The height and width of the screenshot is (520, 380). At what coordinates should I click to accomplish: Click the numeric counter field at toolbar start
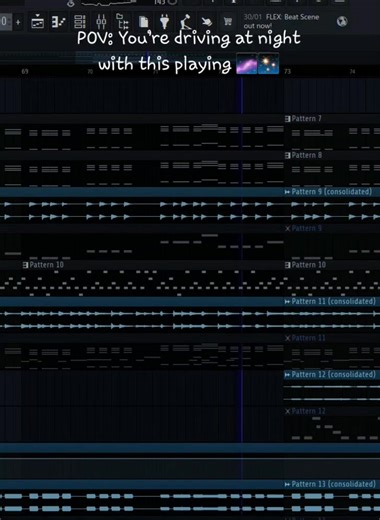[x=6, y=22]
